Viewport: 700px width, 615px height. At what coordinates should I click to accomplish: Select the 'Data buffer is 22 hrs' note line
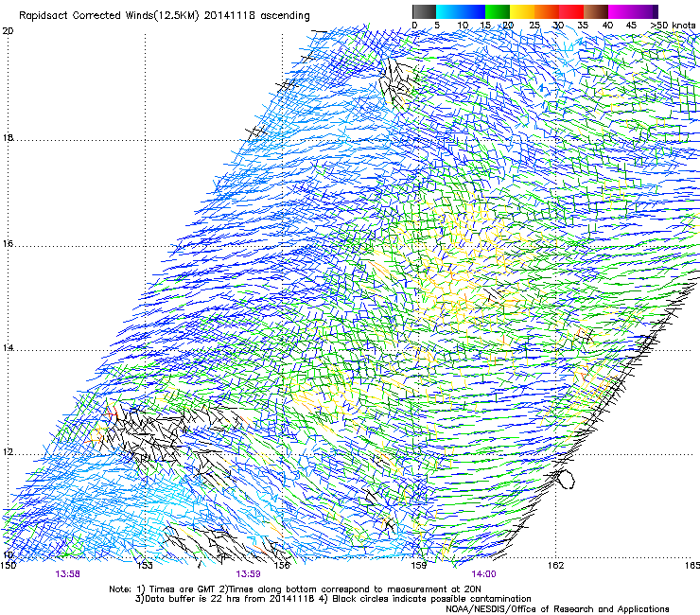(333, 599)
